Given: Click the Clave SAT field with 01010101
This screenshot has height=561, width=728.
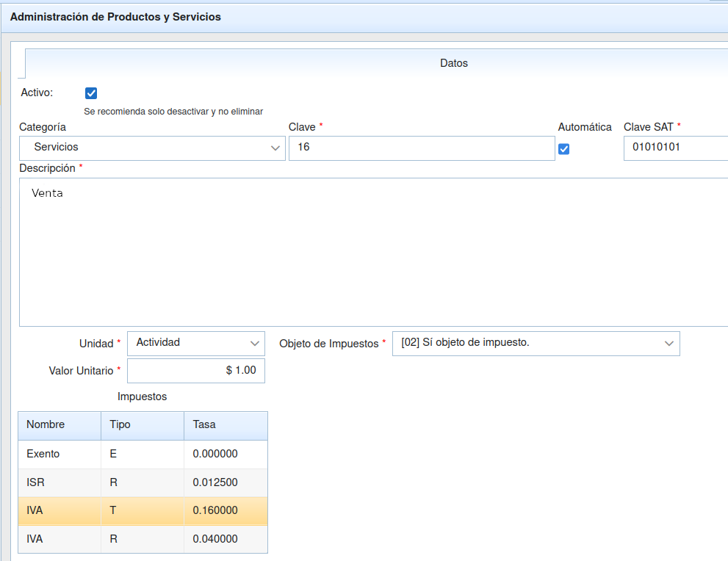Looking at the screenshot, I should [x=676, y=148].
